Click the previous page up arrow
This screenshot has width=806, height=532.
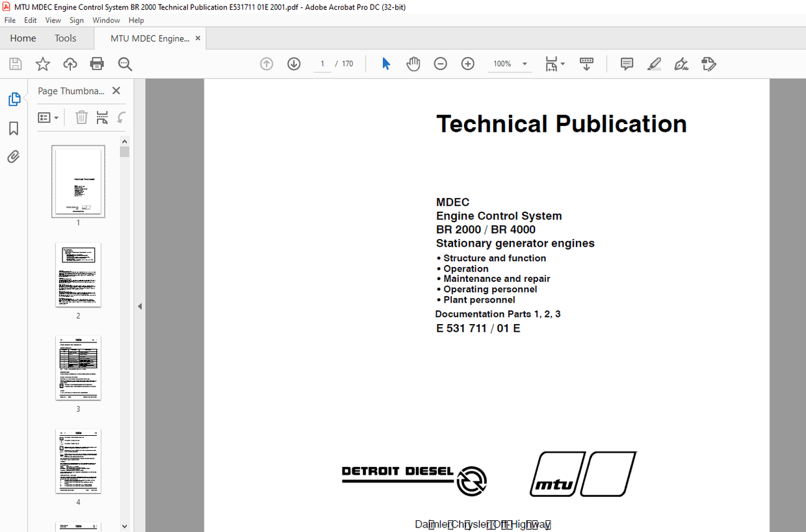pyautogui.click(x=266, y=64)
